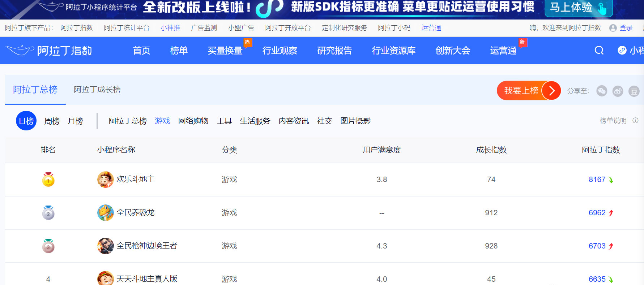Image resolution: width=644 pixels, height=285 pixels.
Task: Switch to the 阿拉丁成长榜 tab
Action: coord(97,90)
